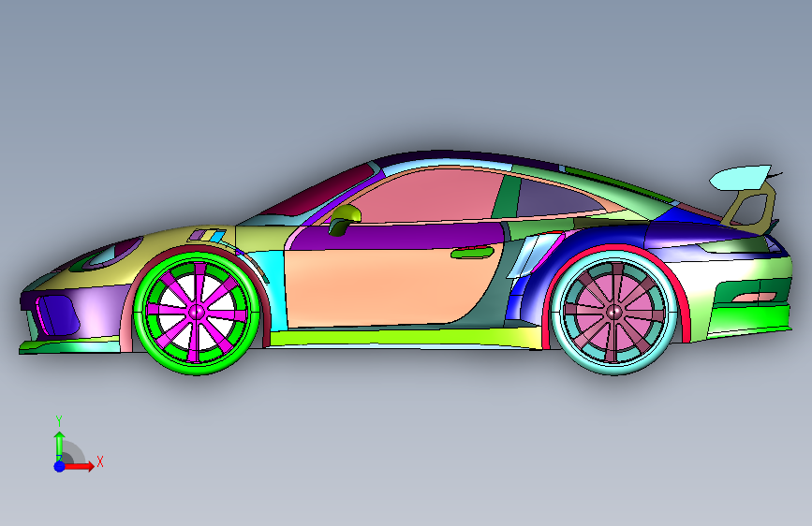Click the green Y axis arrow of the triad
This screenshot has height=526, width=812.
[59, 446]
